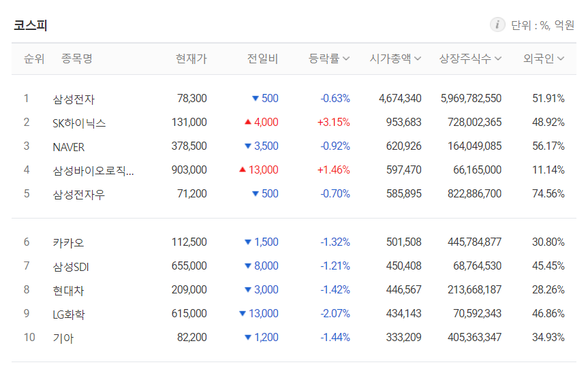Click 삼성SDI change value 8,000
This screenshot has width=588, height=369.
tap(266, 266)
